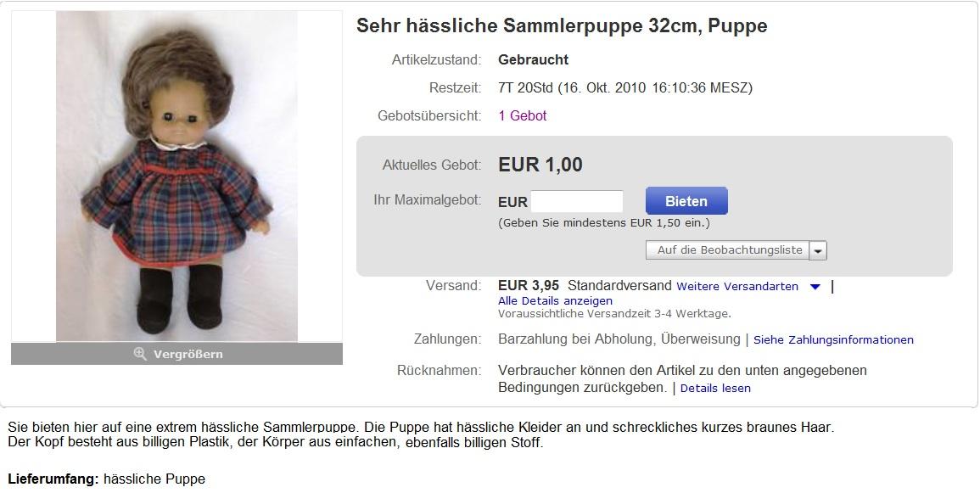This screenshot has height=493, width=980.
Task: Click the Vergrößern label below the photo
Action: (x=188, y=355)
